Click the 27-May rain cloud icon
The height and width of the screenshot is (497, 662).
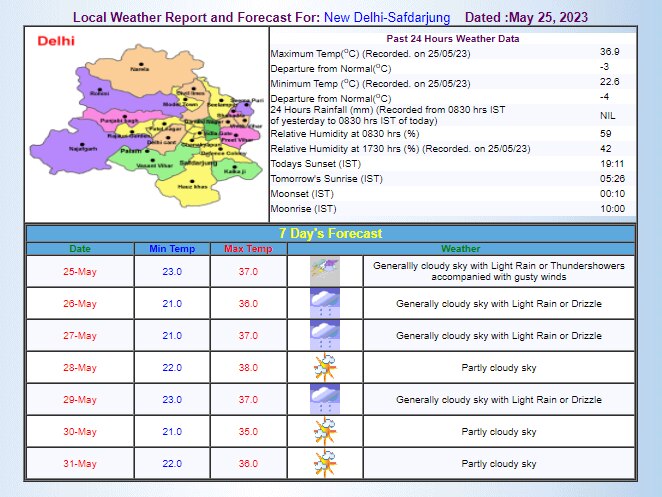pyautogui.click(x=324, y=335)
